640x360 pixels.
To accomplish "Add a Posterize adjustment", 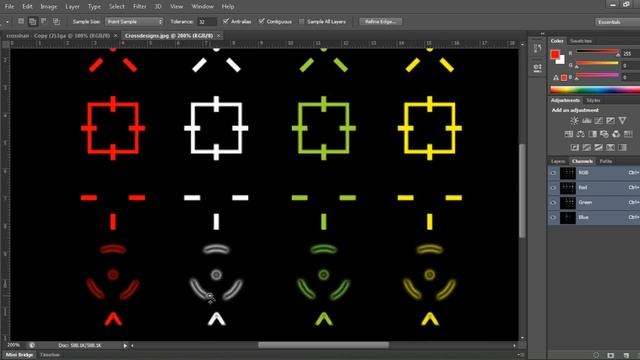I will pyautogui.click(x=587, y=147).
